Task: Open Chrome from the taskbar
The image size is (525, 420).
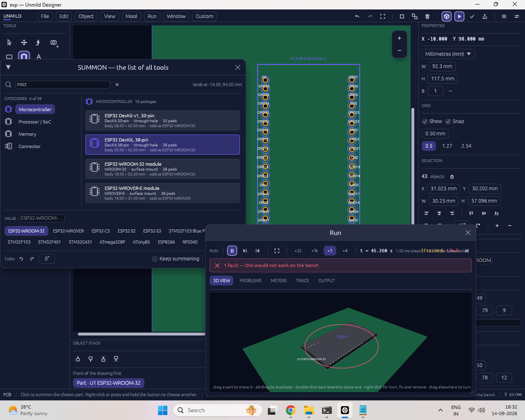Action: [x=291, y=410]
